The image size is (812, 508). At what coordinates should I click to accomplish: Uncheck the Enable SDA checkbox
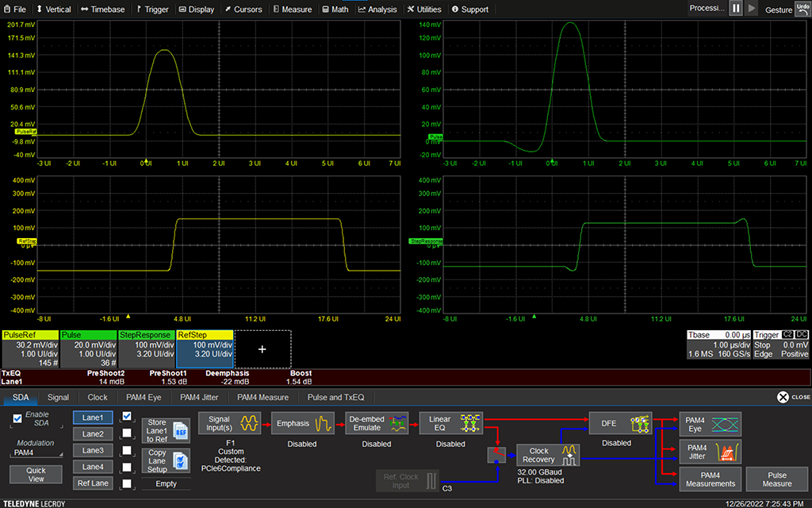[x=17, y=418]
